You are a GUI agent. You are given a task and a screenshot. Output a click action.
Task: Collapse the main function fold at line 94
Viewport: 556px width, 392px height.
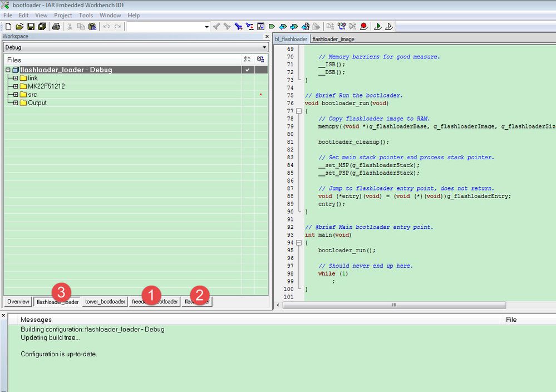pos(299,243)
